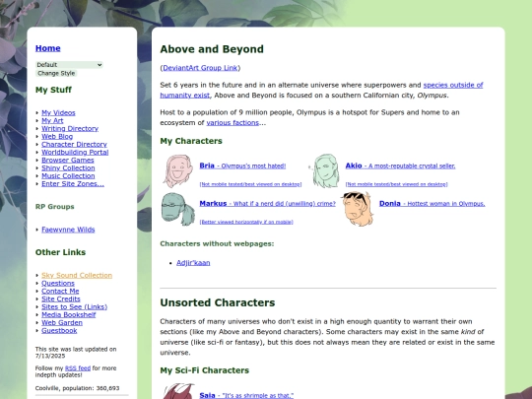Open the Default style dropdown

click(x=69, y=65)
